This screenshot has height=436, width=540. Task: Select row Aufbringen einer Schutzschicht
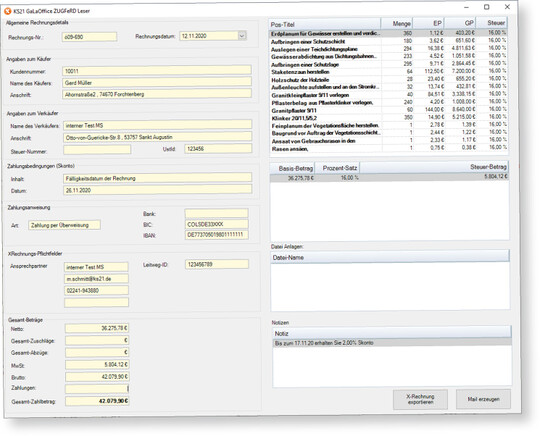[388, 41]
